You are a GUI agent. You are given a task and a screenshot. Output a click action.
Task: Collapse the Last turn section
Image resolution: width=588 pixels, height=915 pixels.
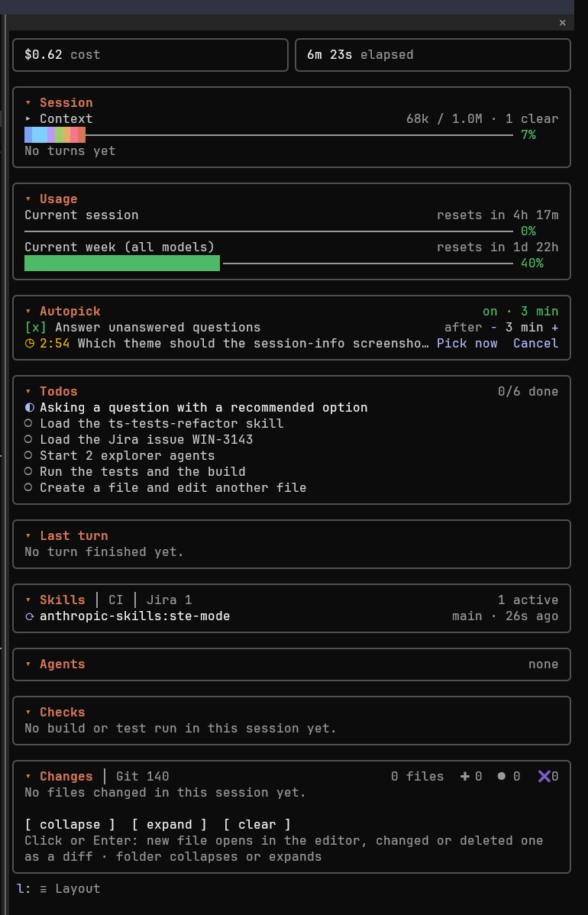tap(28, 535)
